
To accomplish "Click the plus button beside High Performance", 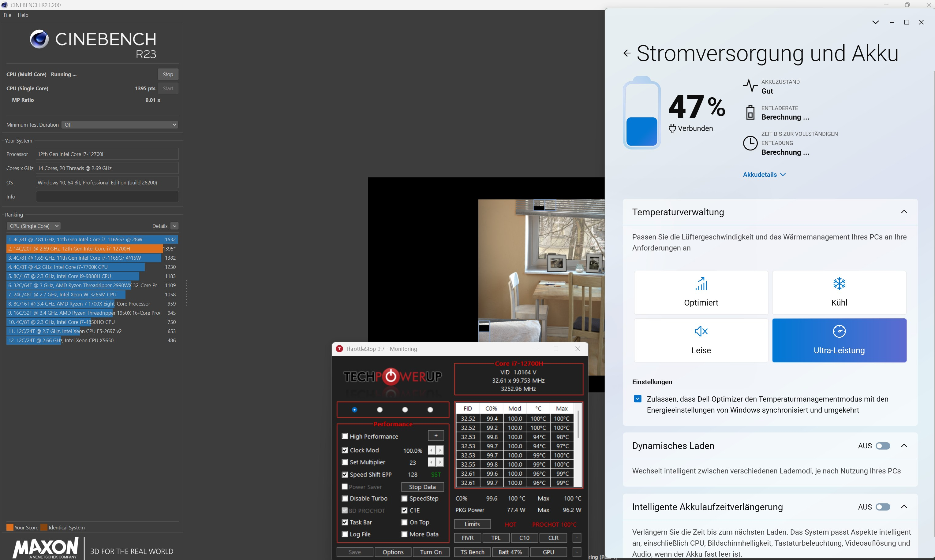I will click(436, 436).
